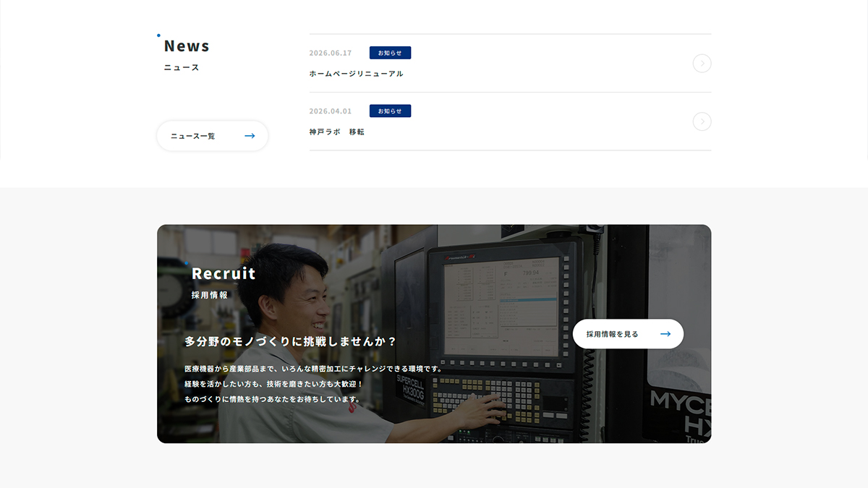Click お知らせ tag beside 2026.04.01
The height and width of the screenshot is (488, 868).
pyautogui.click(x=390, y=111)
